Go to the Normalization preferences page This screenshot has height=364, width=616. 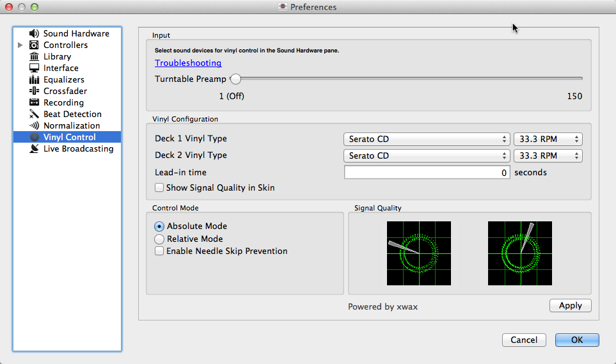72,125
